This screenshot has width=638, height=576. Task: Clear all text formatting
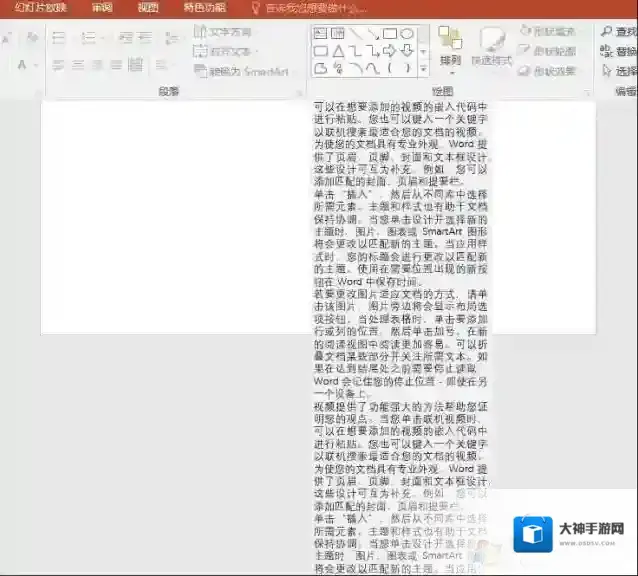click(32, 38)
